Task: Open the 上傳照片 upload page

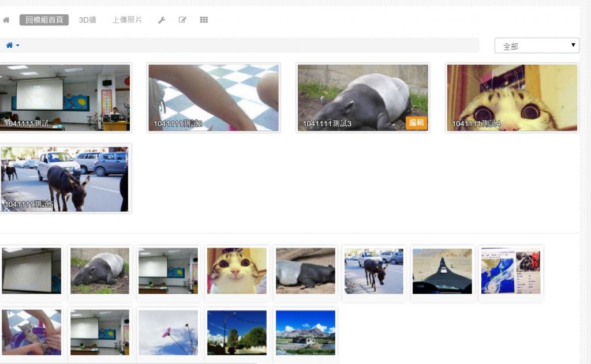Action: tap(127, 20)
